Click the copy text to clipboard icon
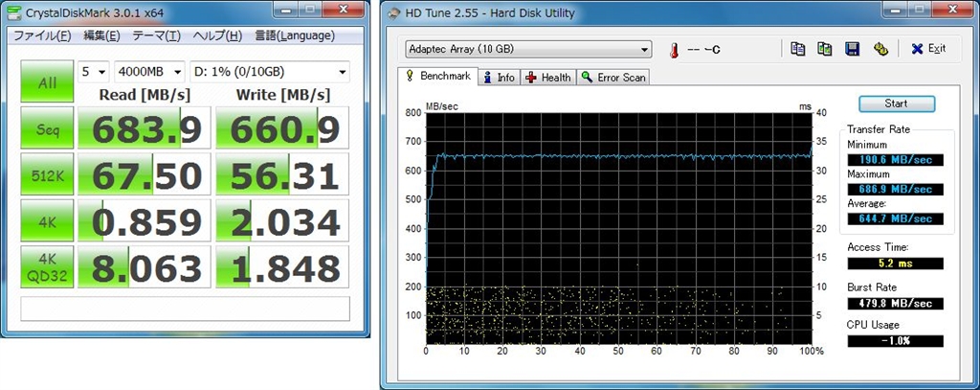980x390 pixels. coord(798,49)
